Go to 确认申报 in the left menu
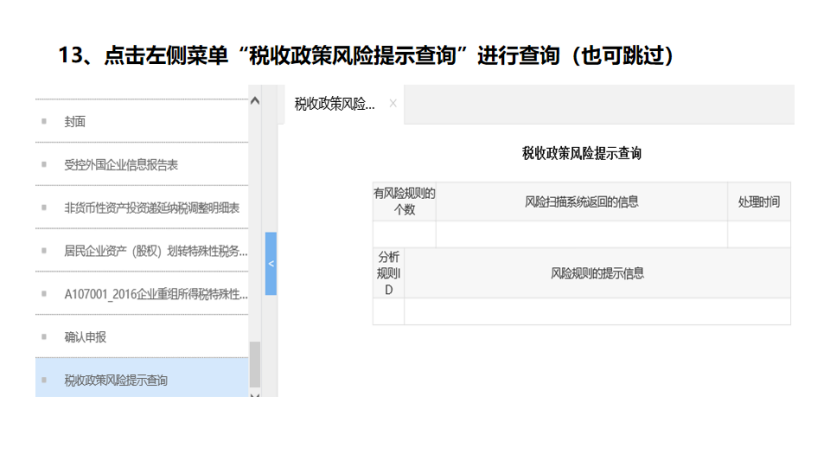831x468 pixels. click(x=88, y=337)
